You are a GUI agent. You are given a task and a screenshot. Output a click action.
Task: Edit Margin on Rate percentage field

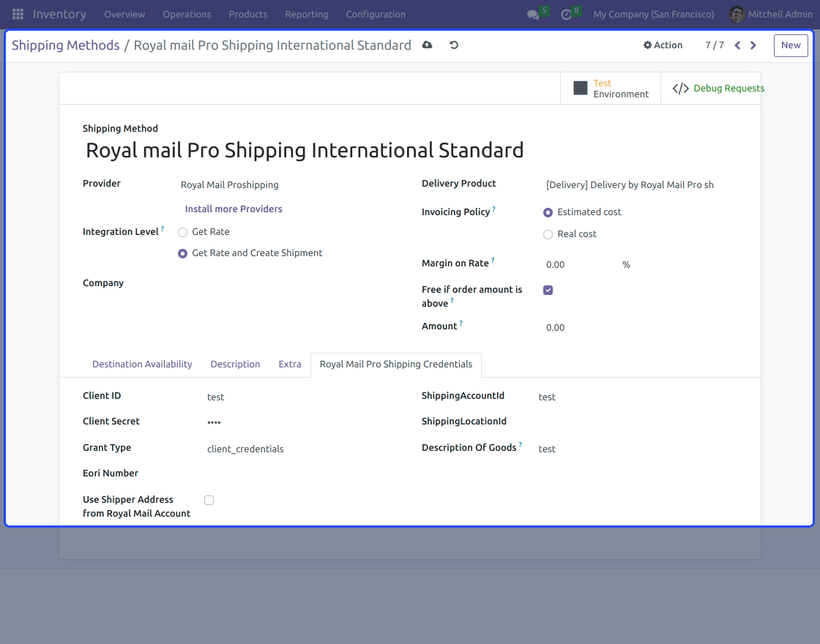pos(581,265)
